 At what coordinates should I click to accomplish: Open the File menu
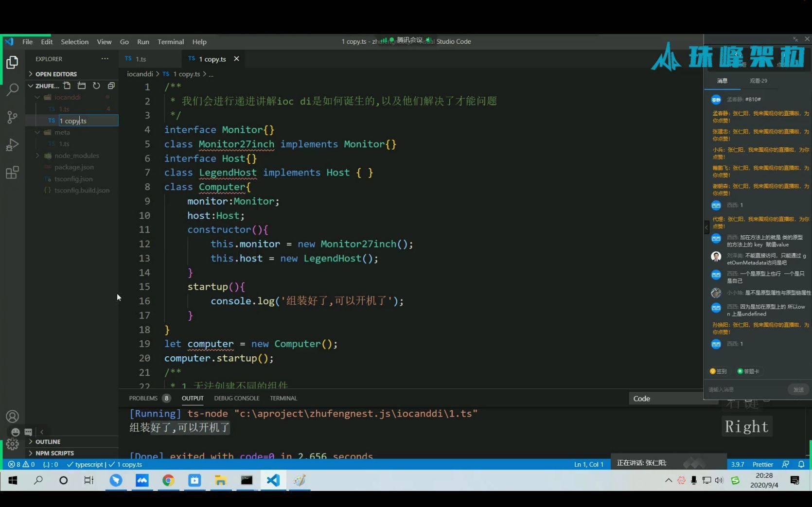(x=28, y=42)
